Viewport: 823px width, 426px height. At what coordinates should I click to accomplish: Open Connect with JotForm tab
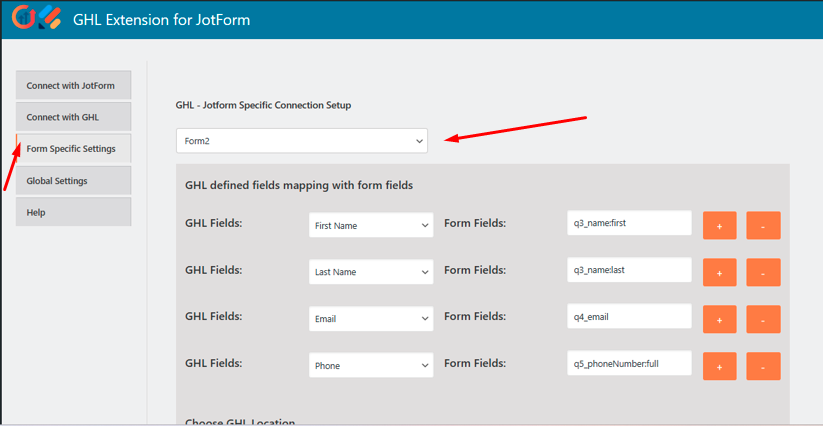73,85
